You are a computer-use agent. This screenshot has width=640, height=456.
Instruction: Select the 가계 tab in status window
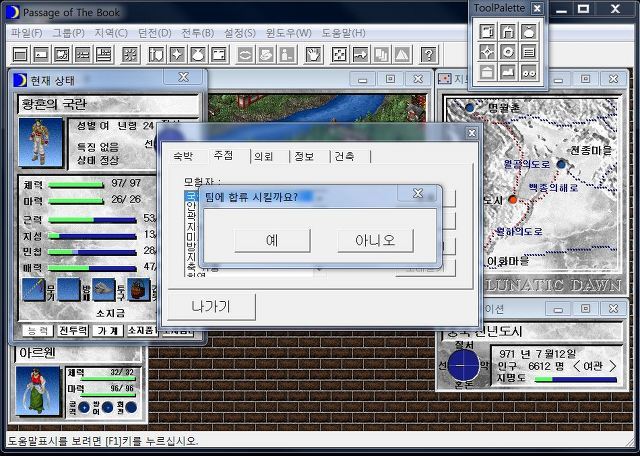point(108,331)
